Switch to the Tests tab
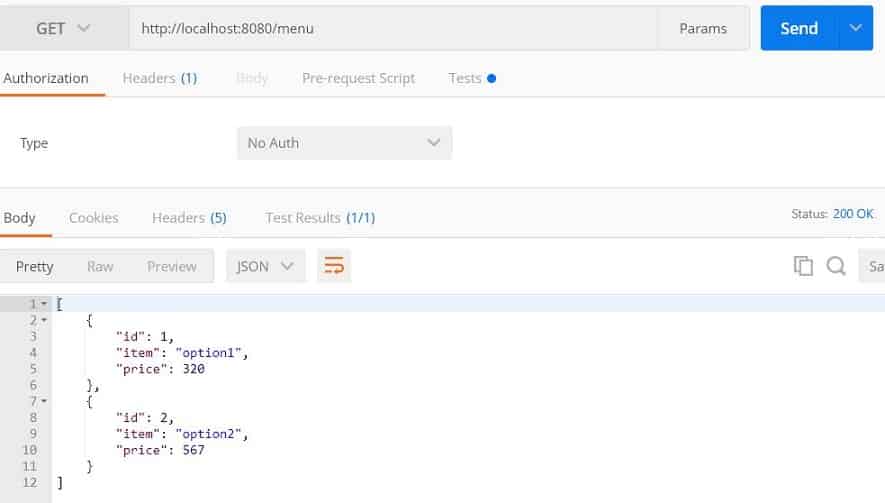The width and height of the screenshot is (885, 503). [472, 78]
